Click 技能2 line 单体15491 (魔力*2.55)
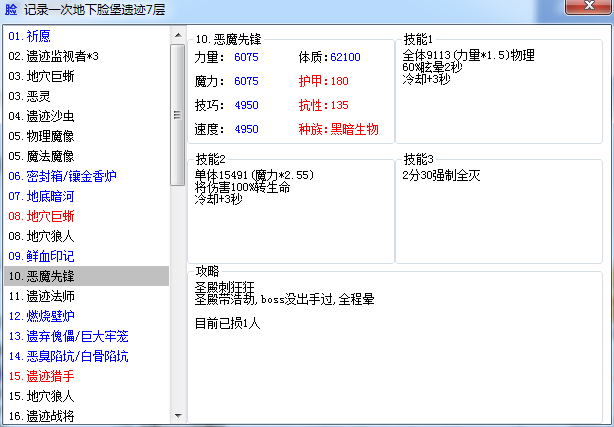 [255, 175]
